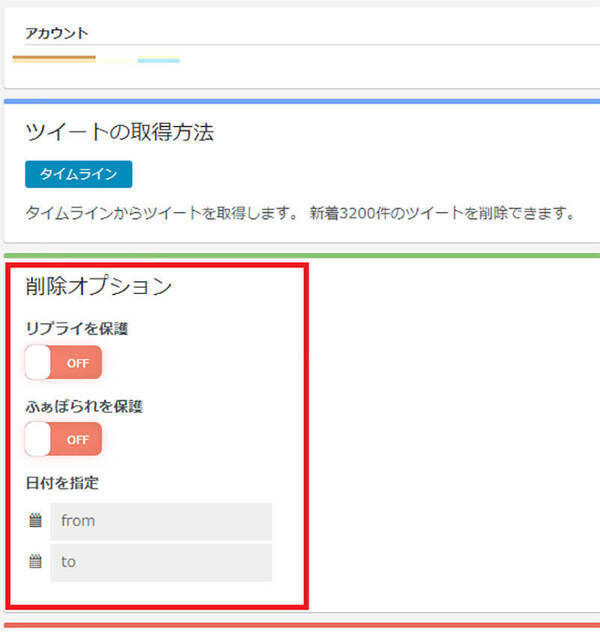Image resolution: width=600 pixels, height=632 pixels.
Task: Toggle the ふぁぼられを保護 switch
Action: coord(63,439)
